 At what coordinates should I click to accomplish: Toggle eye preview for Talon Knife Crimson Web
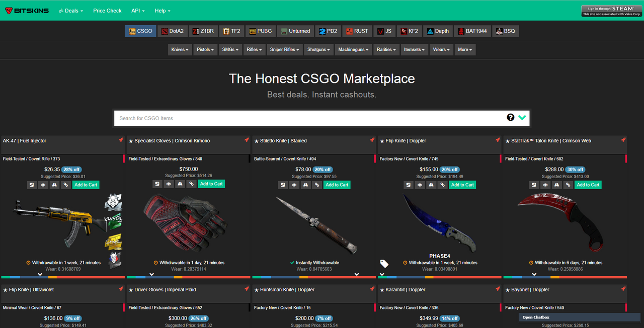545,185
